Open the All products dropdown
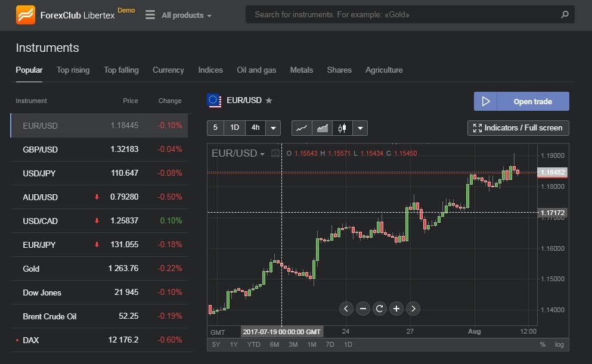This screenshot has width=592, height=364. [x=187, y=15]
